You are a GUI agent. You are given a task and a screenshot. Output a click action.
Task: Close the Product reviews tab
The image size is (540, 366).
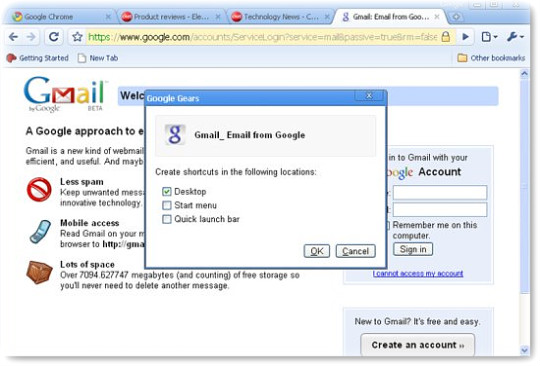point(218,17)
